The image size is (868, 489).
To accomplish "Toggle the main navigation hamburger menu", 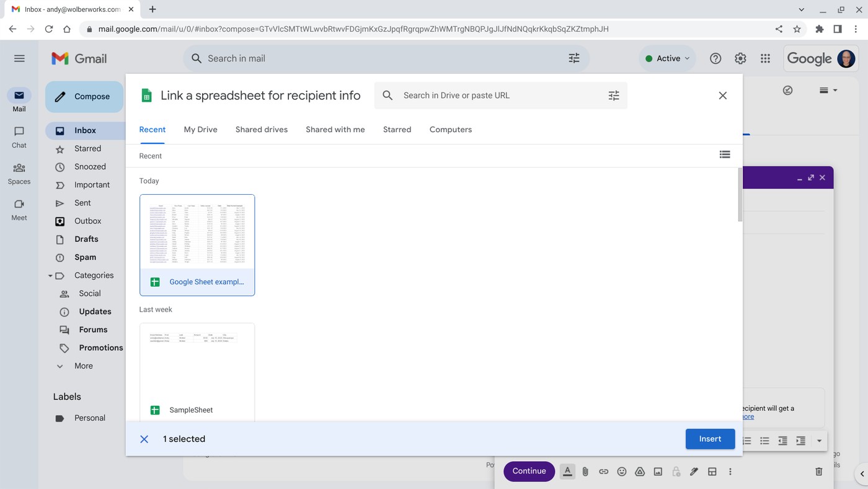I will 19,58.
